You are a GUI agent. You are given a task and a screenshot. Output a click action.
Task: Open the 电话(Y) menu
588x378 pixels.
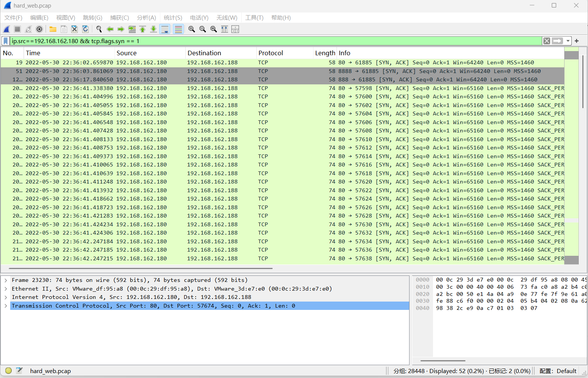[199, 18]
